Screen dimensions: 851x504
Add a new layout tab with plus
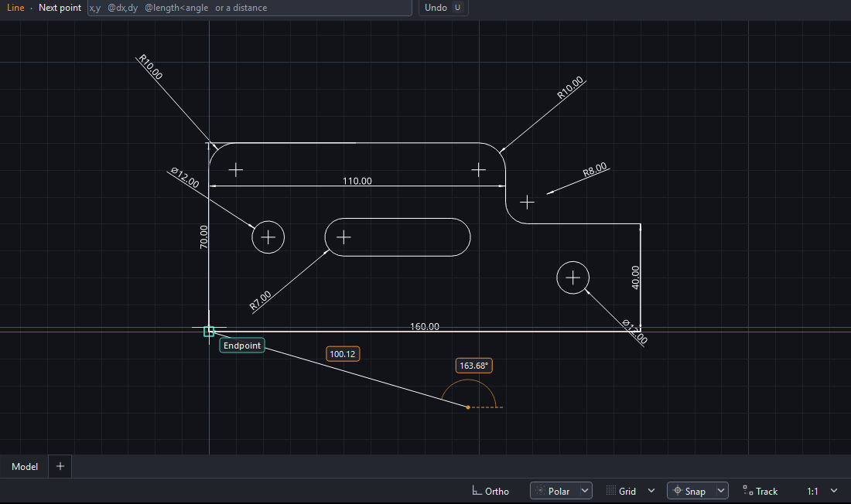coord(60,467)
